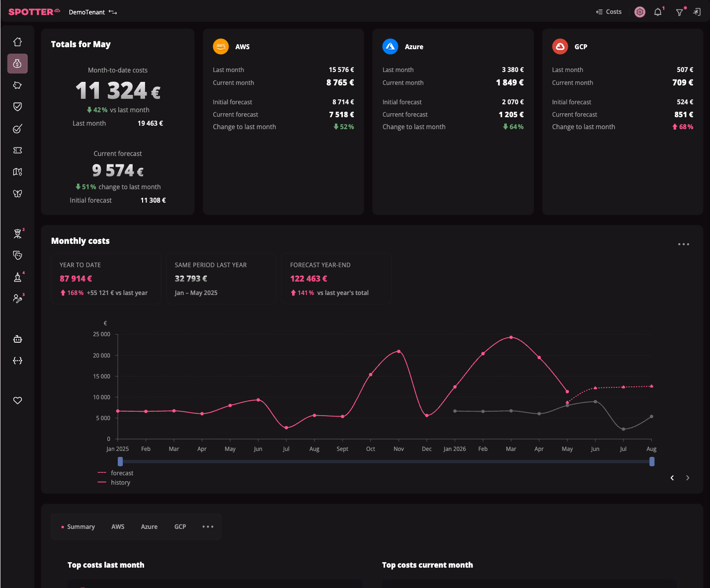Click the 87 914 € year-to-date value
Image resolution: width=710 pixels, height=588 pixels.
(76, 279)
